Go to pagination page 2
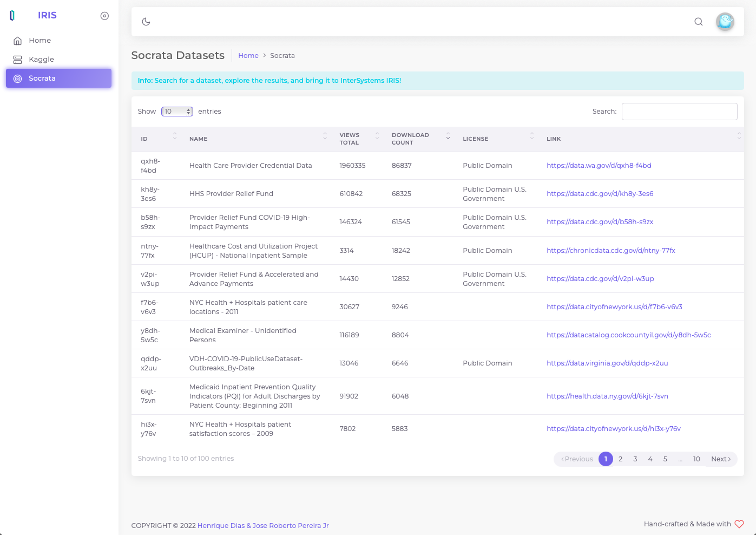This screenshot has width=756, height=535. point(621,459)
